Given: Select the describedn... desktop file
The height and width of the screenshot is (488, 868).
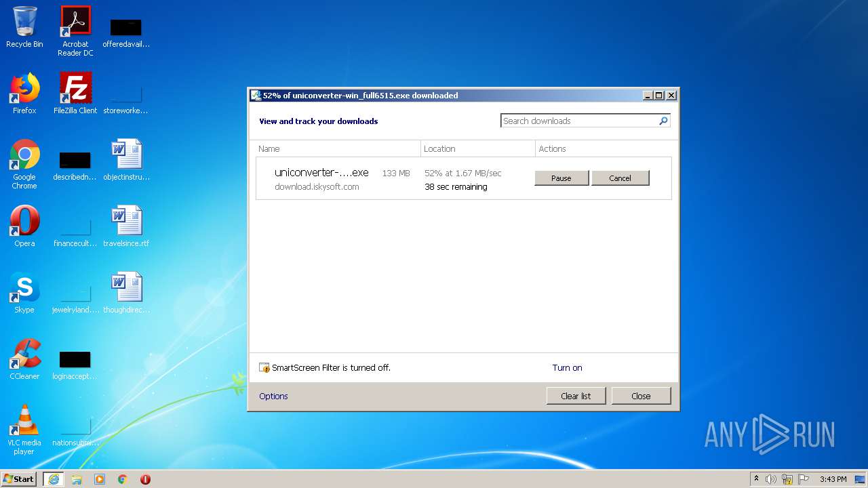Looking at the screenshot, I should pos(75,165).
